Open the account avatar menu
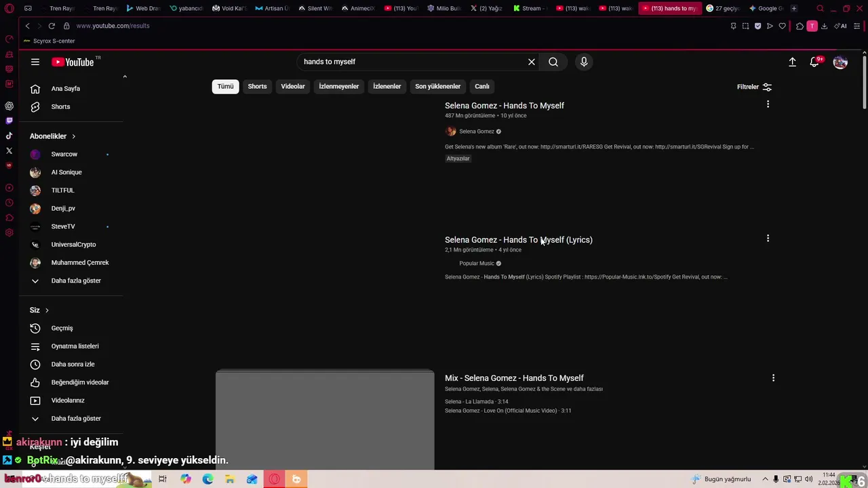868x488 pixels. point(840,62)
